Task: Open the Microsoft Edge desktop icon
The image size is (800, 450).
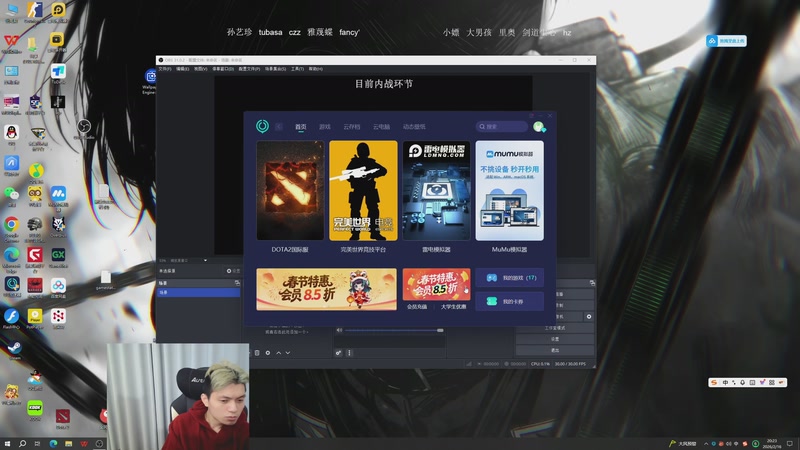Action: [x=11, y=257]
